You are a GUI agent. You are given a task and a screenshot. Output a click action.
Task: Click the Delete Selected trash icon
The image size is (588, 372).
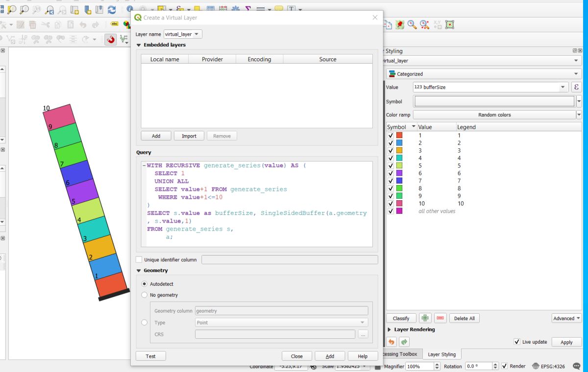click(x=32, y=24)
